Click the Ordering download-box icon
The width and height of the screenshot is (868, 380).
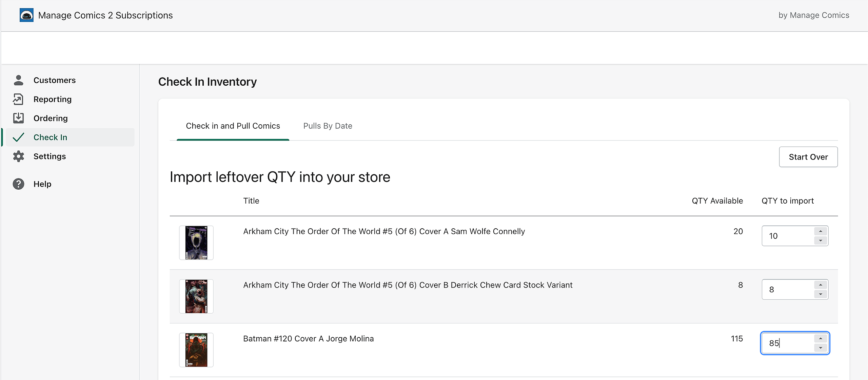point(18,118)
